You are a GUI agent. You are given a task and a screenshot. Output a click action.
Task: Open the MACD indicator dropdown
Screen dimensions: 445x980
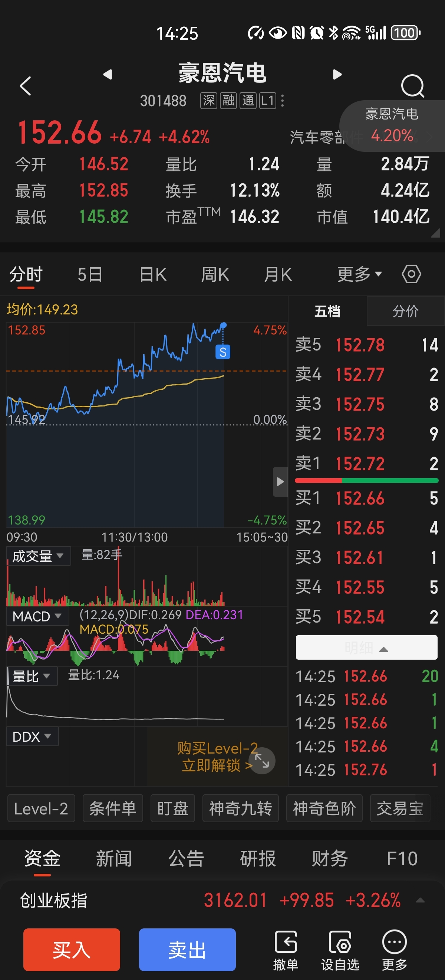point(37,616)
